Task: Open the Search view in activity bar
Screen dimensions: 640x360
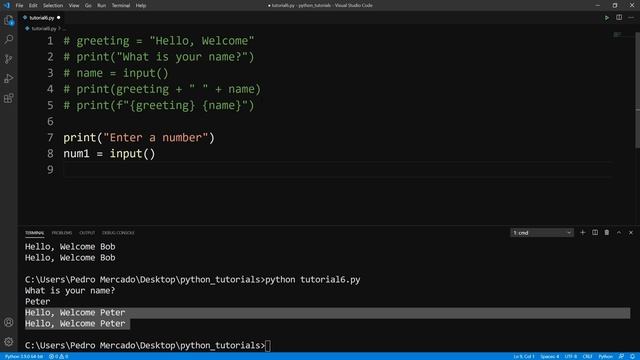Action: 9,39
